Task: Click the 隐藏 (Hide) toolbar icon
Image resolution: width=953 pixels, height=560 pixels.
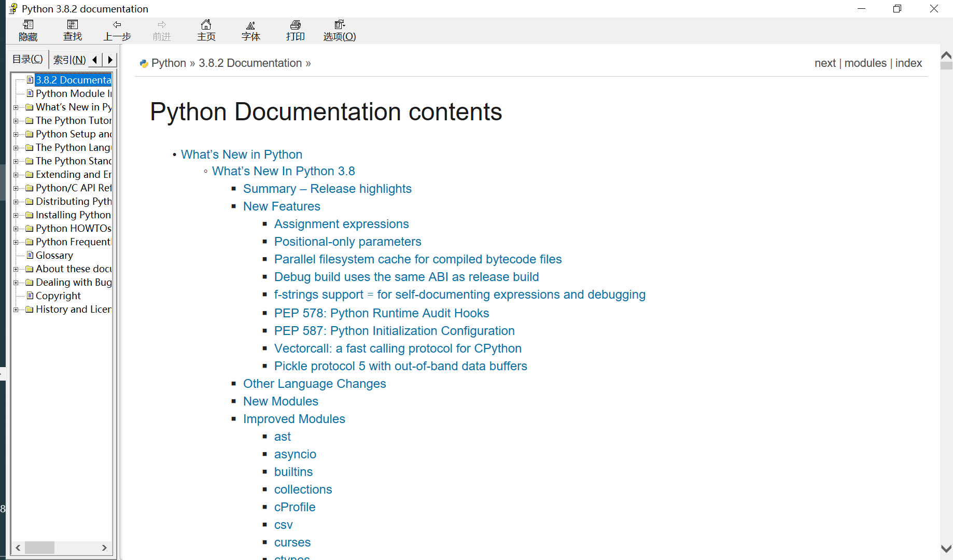Action: click(x=28, y=31)
